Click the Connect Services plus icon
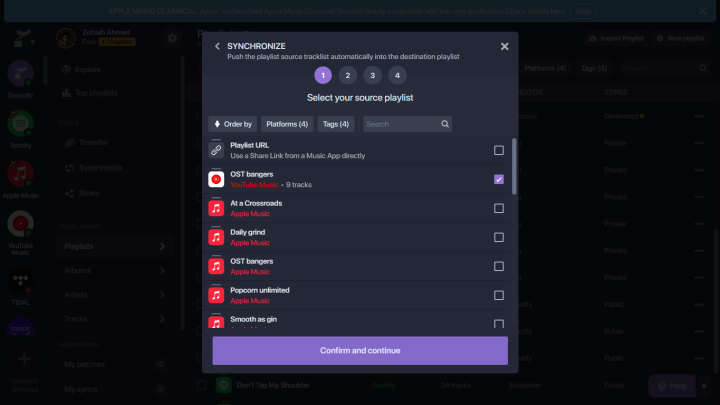 24,359
